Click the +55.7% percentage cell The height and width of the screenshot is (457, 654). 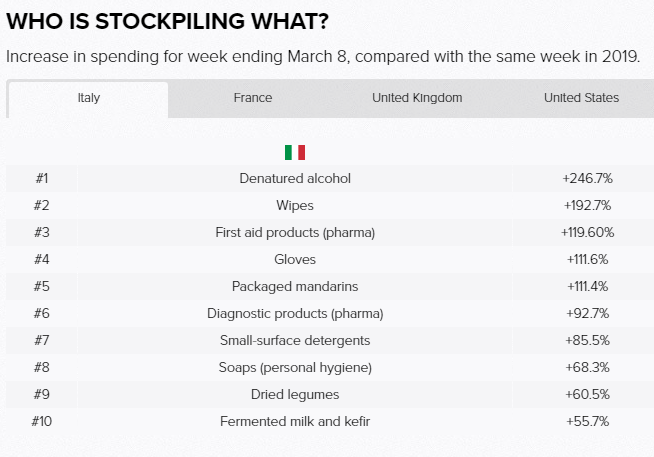[x=587, y=421]
